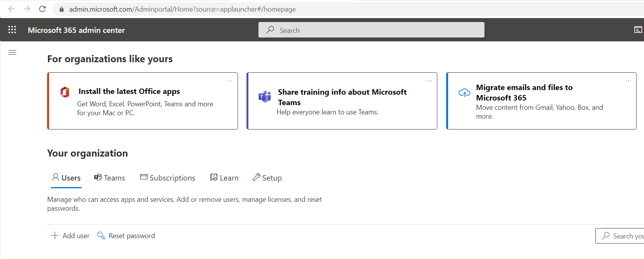The width and height of the screenshot is (644, 259).
Task: Click the users search field
Action: [620, 236]
